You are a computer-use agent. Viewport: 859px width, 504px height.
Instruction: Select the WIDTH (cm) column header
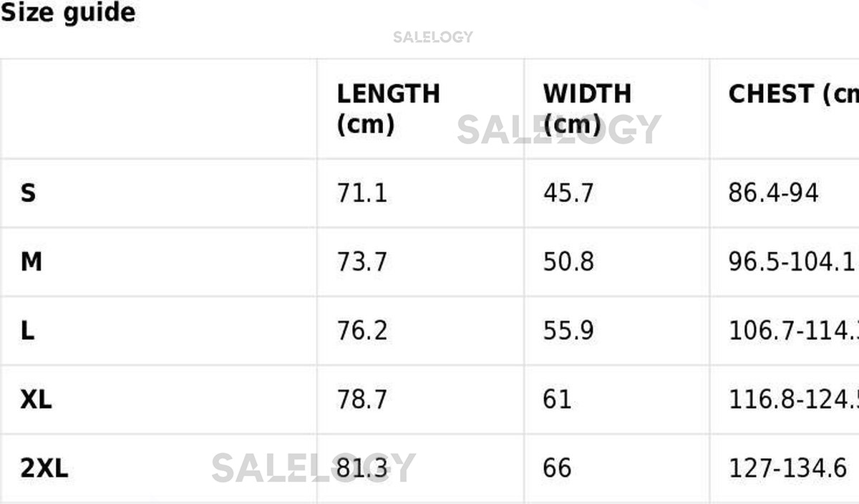(x=587, y=109)
